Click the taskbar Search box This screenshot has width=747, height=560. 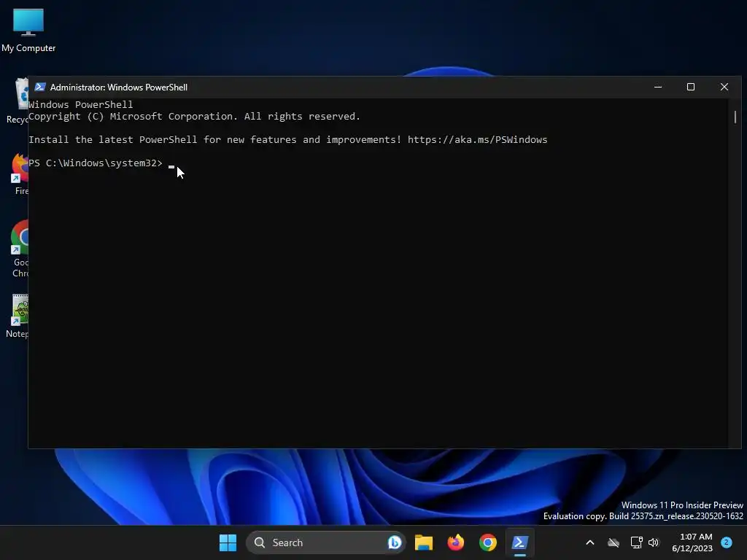(326, 542)
